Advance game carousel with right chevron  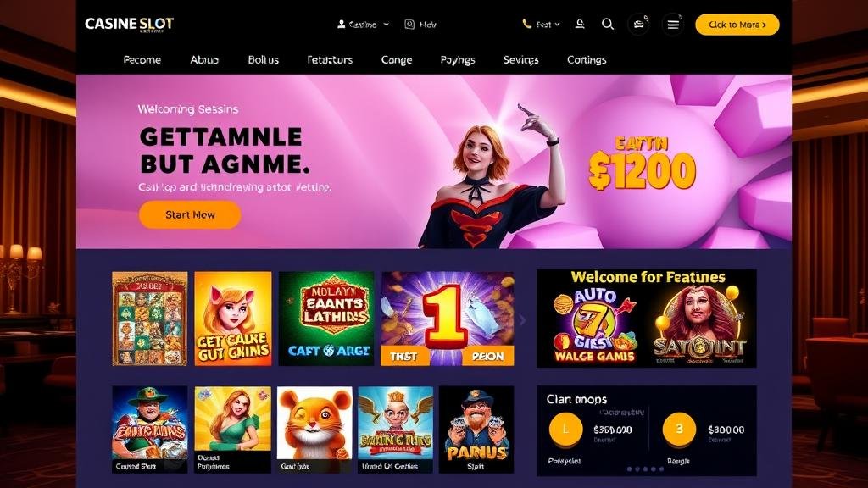click(x=522, y=319)
